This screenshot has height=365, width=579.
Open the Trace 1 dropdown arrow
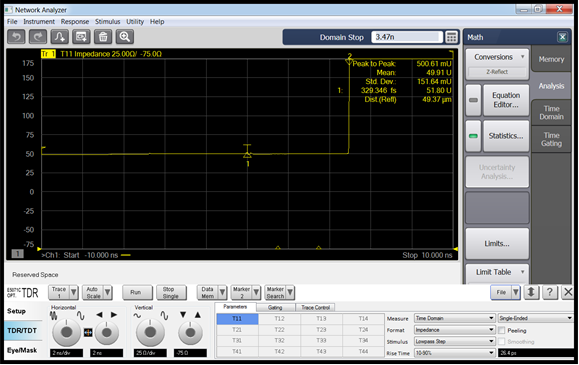pos(73,293)
